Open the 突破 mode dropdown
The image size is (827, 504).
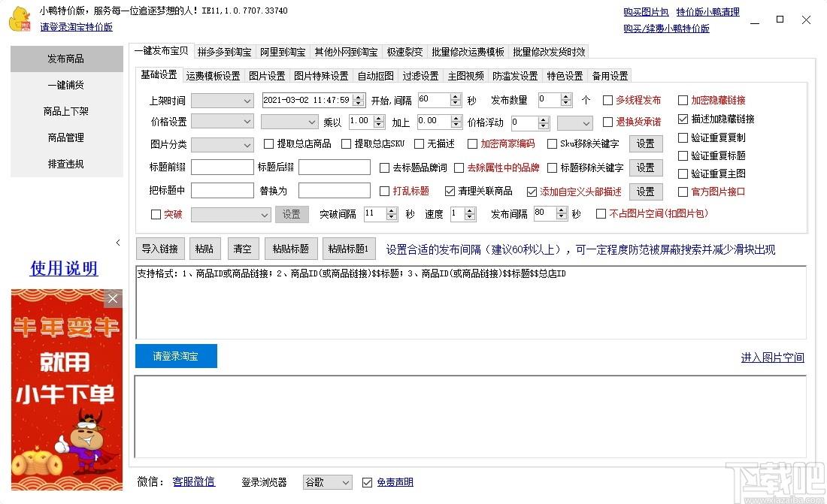pos(231,215)
